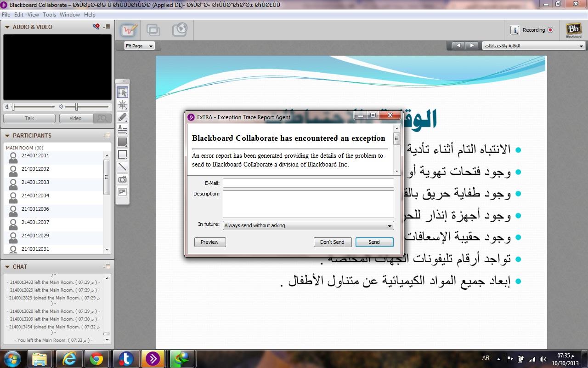Collapse the Chat panel

(x=7, y=267)
